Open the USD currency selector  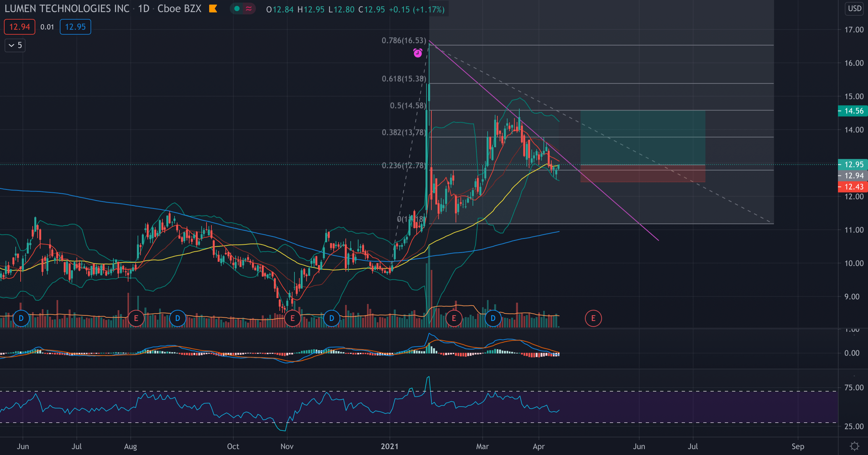pos(855,8)
